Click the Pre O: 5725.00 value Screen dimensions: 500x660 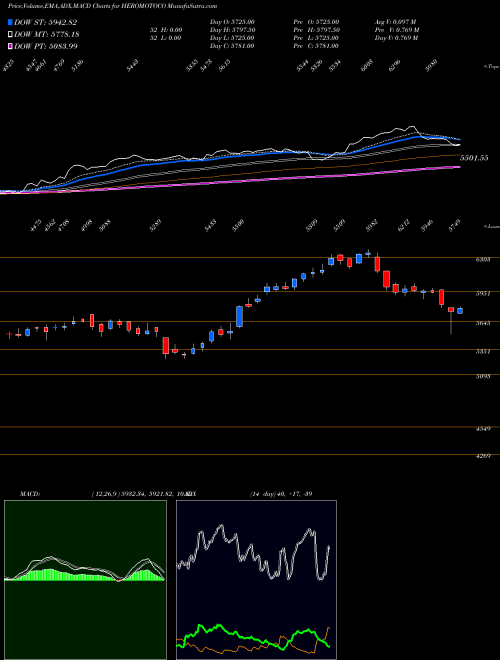pos(316,22)
